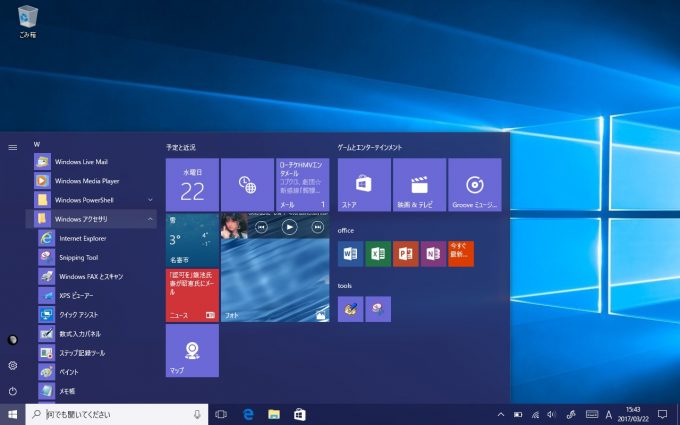
Task: Show hidden system tray icons
Action: pos(500,415)
